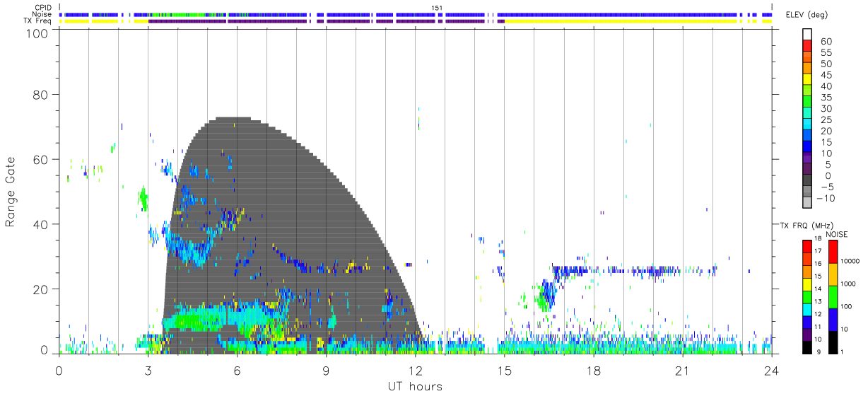Click the 24 tick on UT hours axis
Screen dimensions: 868x401
[x=771, y=371]
